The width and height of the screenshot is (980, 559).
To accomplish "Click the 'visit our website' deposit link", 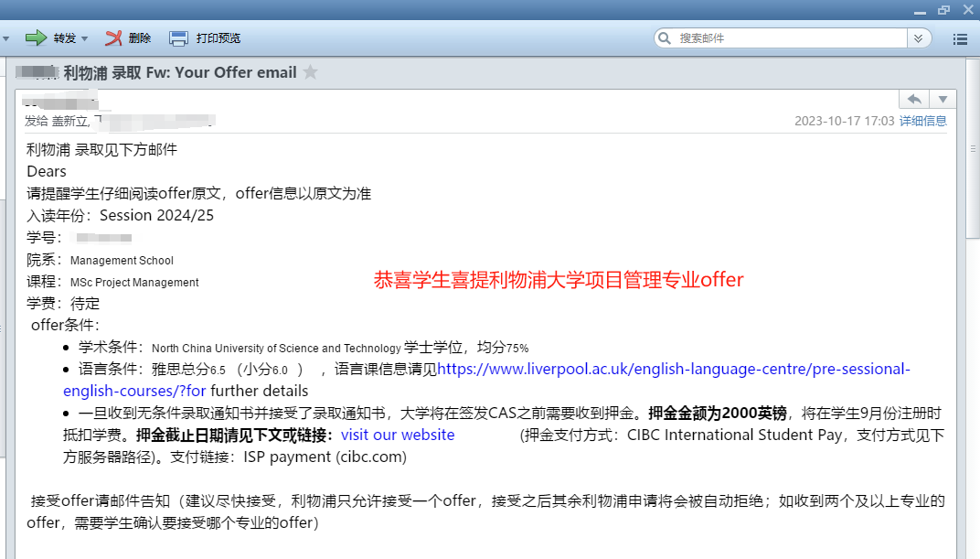I will 398,435.
